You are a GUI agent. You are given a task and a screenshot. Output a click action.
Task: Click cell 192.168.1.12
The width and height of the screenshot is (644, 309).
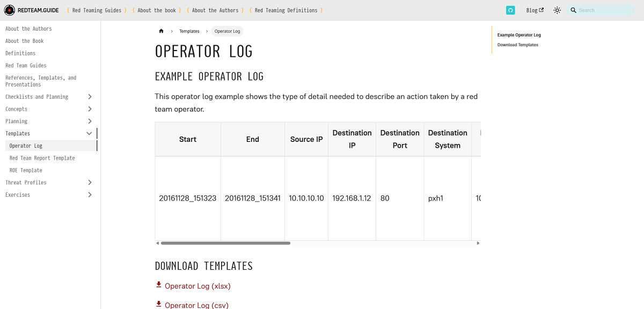tap(352, 198)
